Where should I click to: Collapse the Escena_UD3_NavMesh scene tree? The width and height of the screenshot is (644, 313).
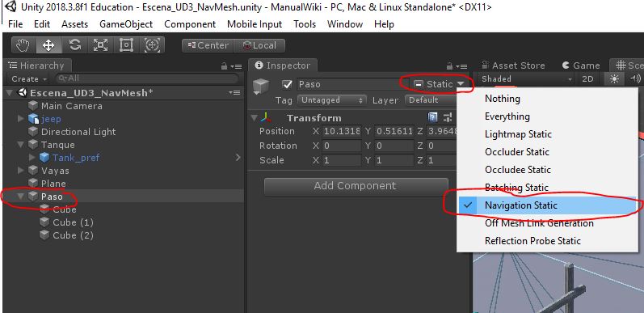10,93
